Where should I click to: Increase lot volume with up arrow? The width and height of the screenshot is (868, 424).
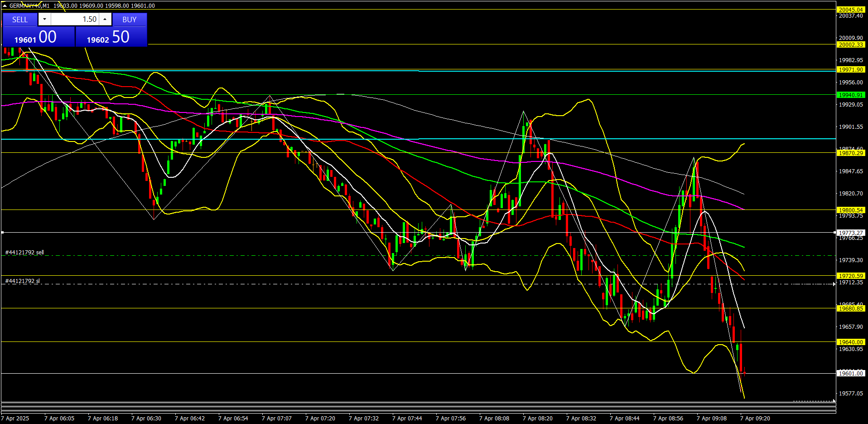point(105,19)
